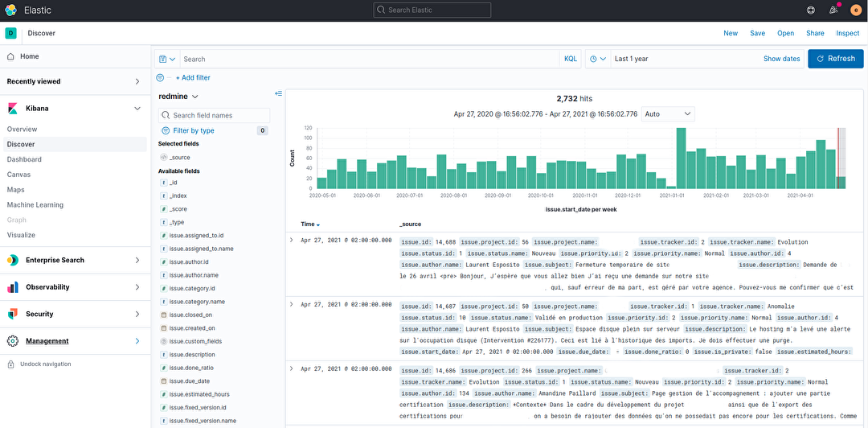Select the issue.assigned_to.name field

201,249
